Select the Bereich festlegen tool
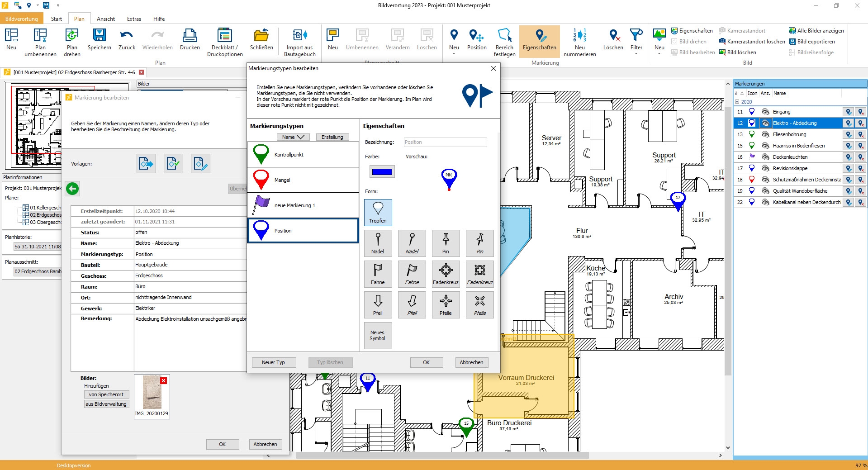Viewport: 868px width, 470px height. [504, 42]
